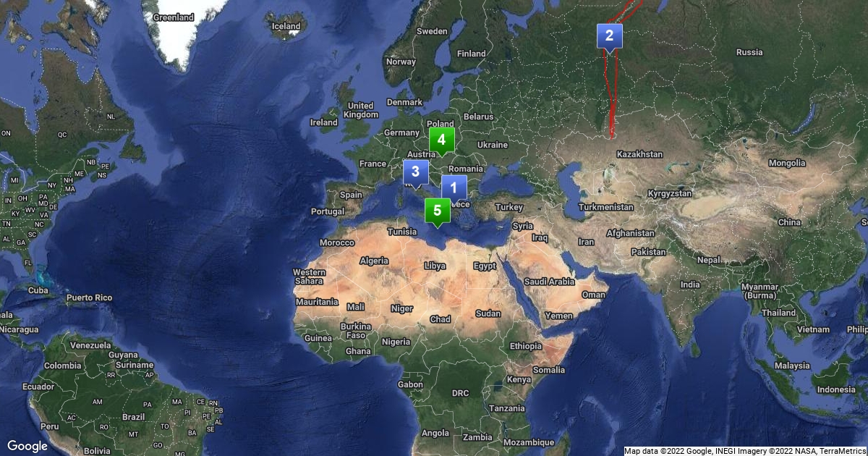This screenshot has width=868, height=456.
Task: Click the United Kingdom label
Action: tap(361, 110)
